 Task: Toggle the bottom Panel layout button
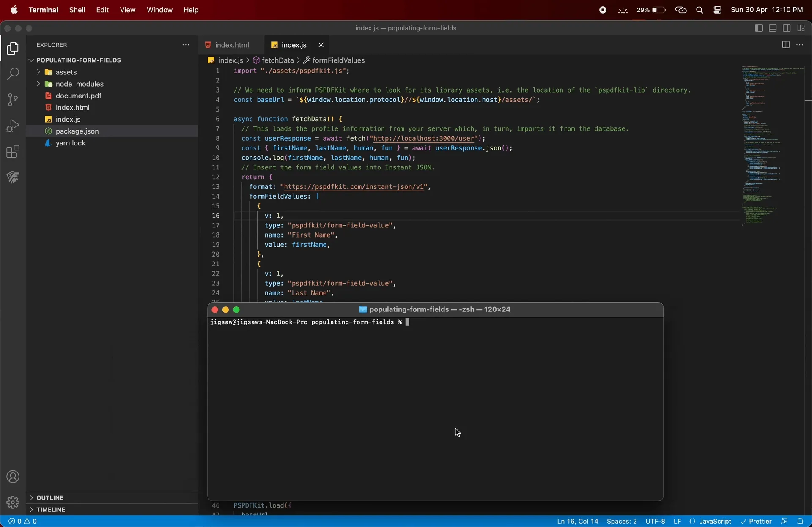tap(773, 28)
